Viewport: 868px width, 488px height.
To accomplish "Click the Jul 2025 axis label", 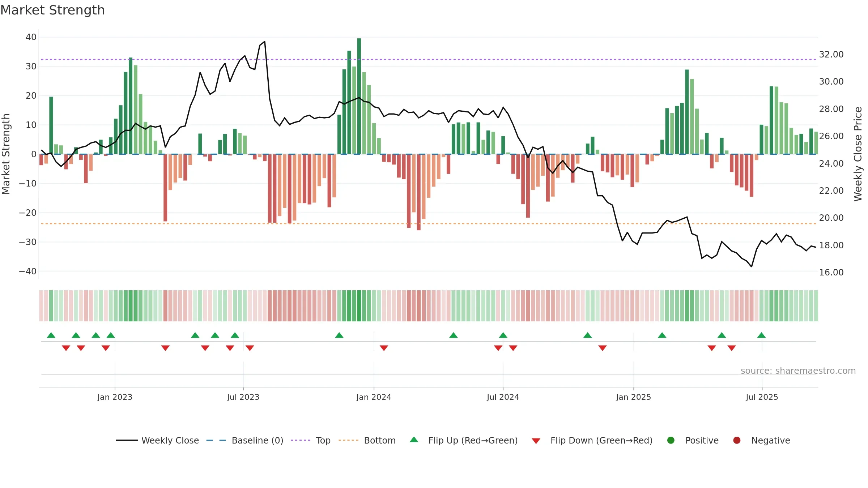I will coord(762,397).
